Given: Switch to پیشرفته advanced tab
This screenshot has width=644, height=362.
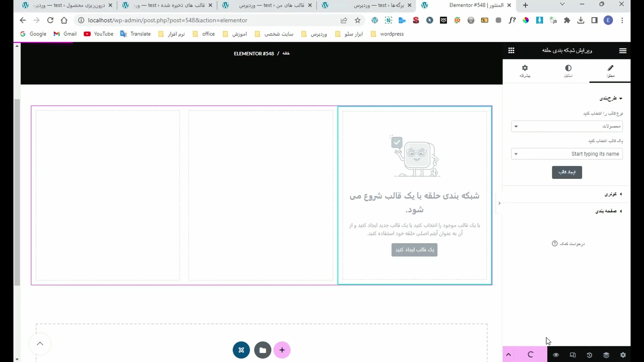Looking at the screenshot, I should tap(525, 71).
